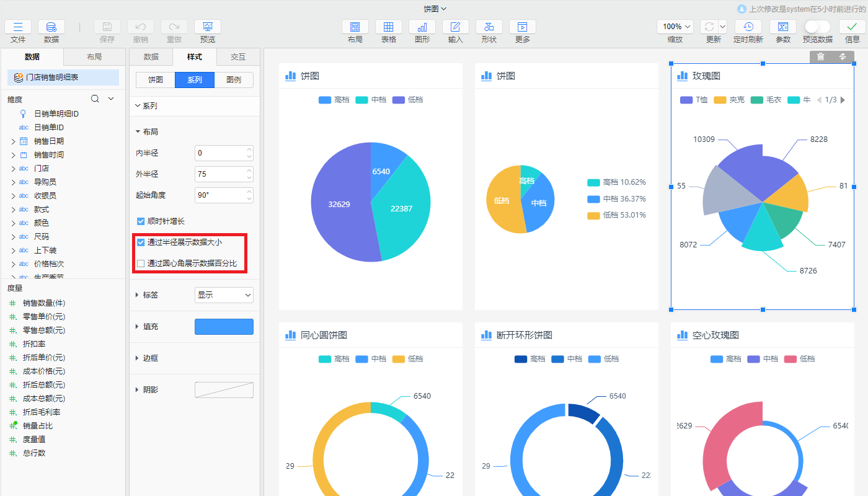
Task: Open the blue 填充 color swatch
Action: (224, 327)
